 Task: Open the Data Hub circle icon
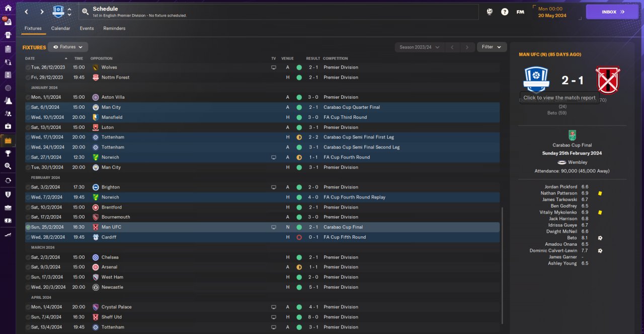tap(8, 88)
